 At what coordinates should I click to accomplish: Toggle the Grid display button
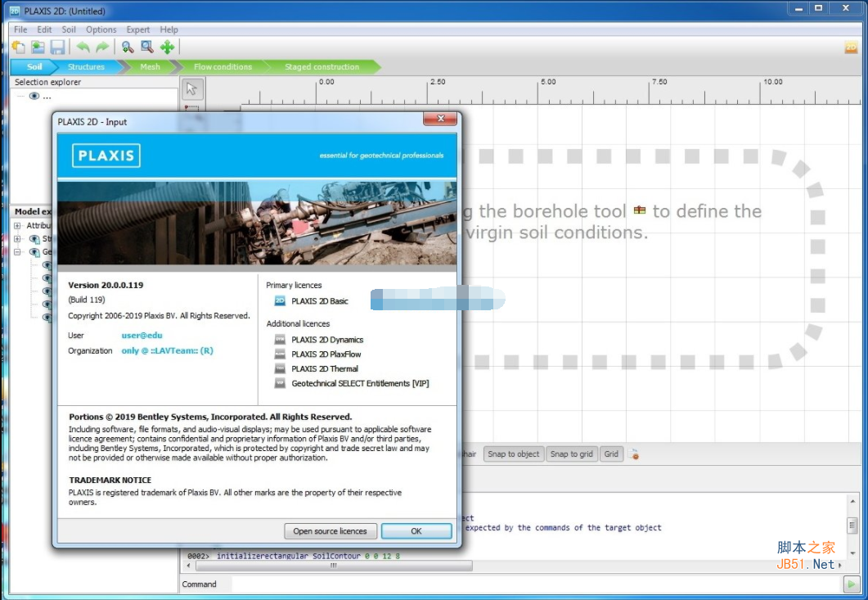611,454
